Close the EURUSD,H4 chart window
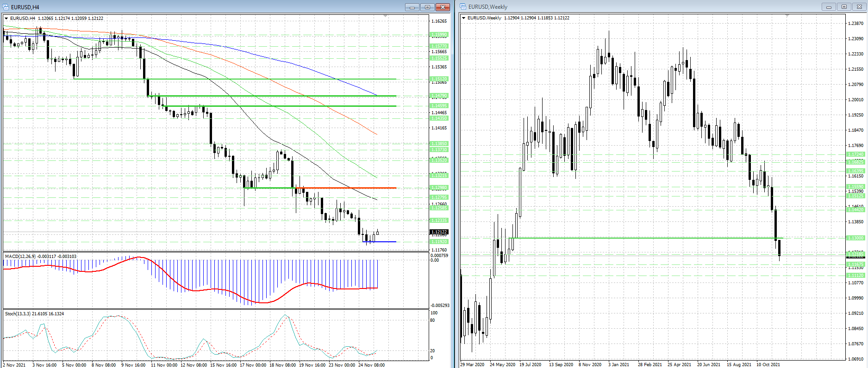 [x=443, y=7]
